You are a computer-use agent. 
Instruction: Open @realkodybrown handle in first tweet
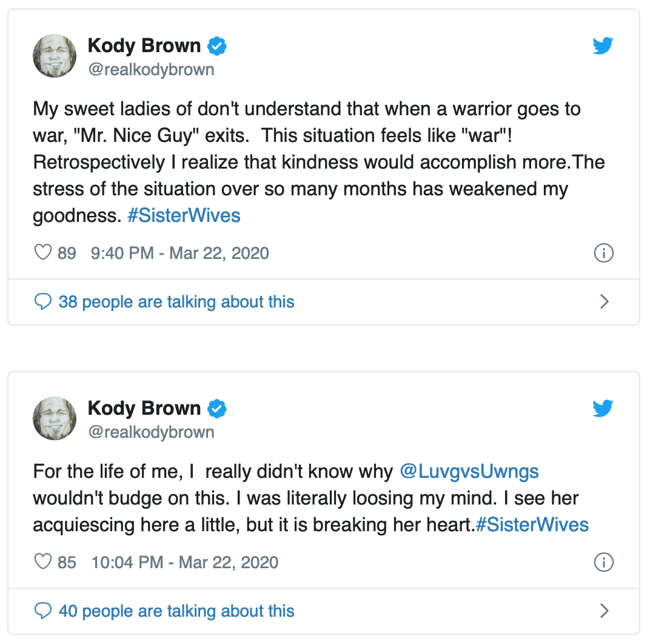point(151,70)
